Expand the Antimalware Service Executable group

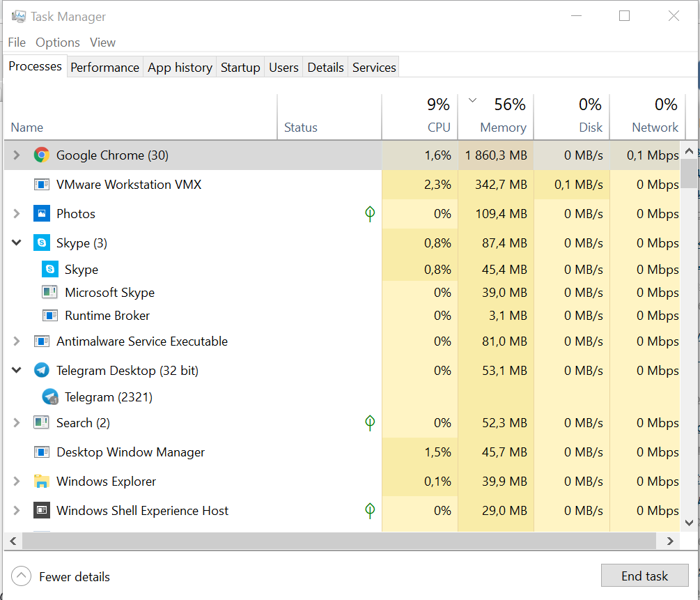tap(17, 341)
